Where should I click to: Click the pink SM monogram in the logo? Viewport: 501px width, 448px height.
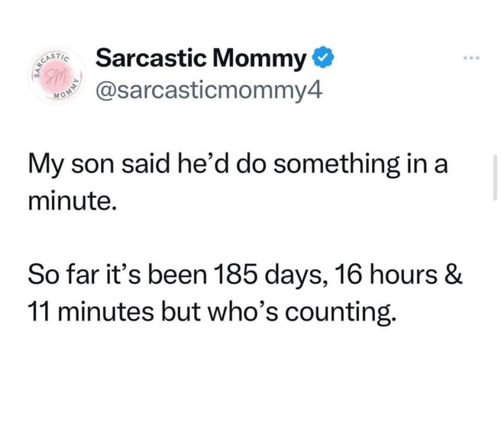click(53, 76)
